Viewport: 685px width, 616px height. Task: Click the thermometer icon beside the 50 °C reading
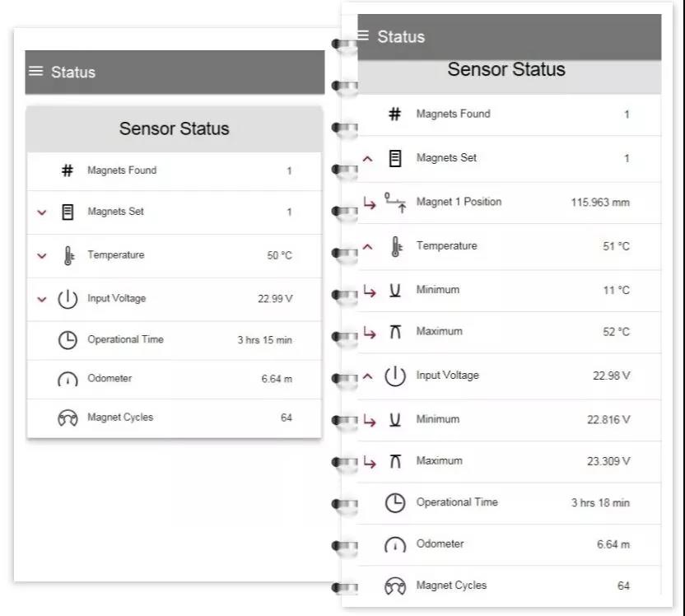[x=68, y=255]
